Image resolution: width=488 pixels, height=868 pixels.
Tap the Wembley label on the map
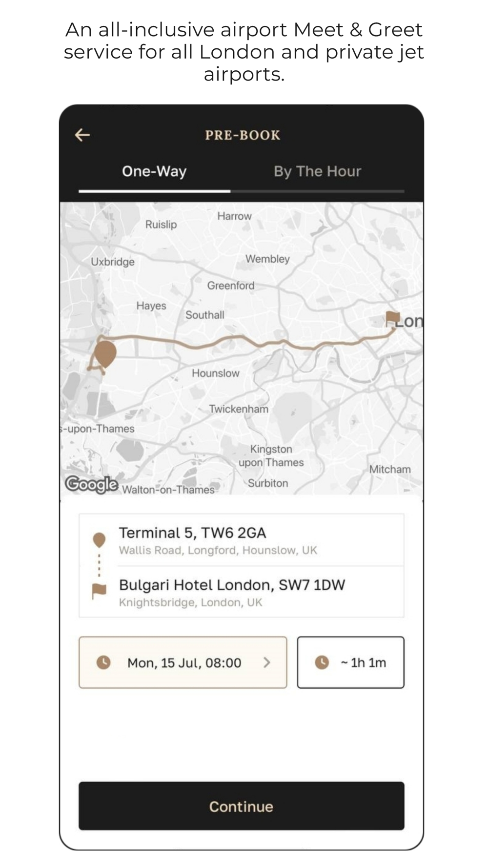[x=267, y=259]
